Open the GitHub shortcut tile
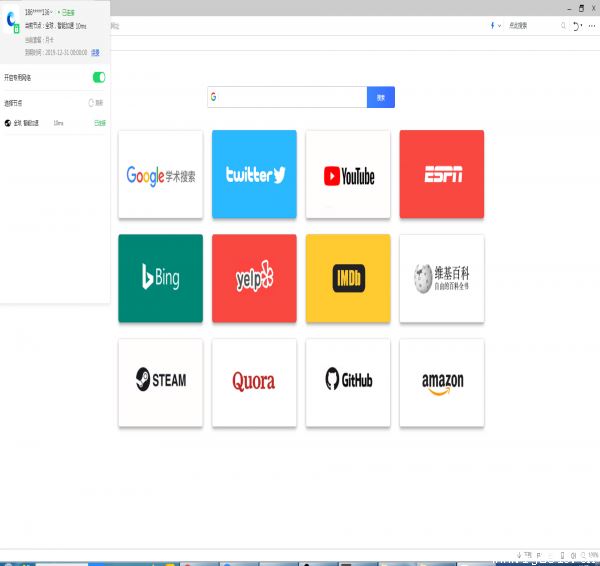This screenshot has width=600, height=566. pos(348,382)
